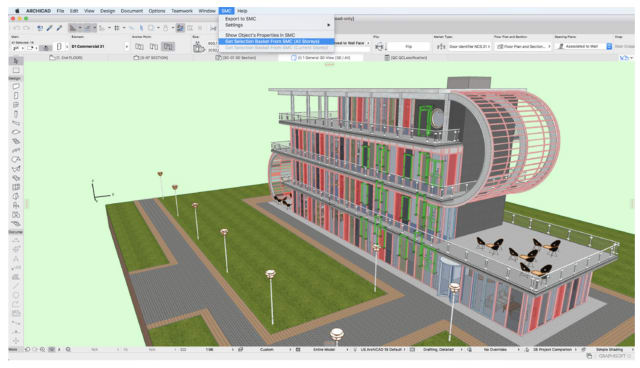The height and width of the screenshot is (368, 640).
Task: Select the Arrow tool in the toolbox
Action: point(16,61)
